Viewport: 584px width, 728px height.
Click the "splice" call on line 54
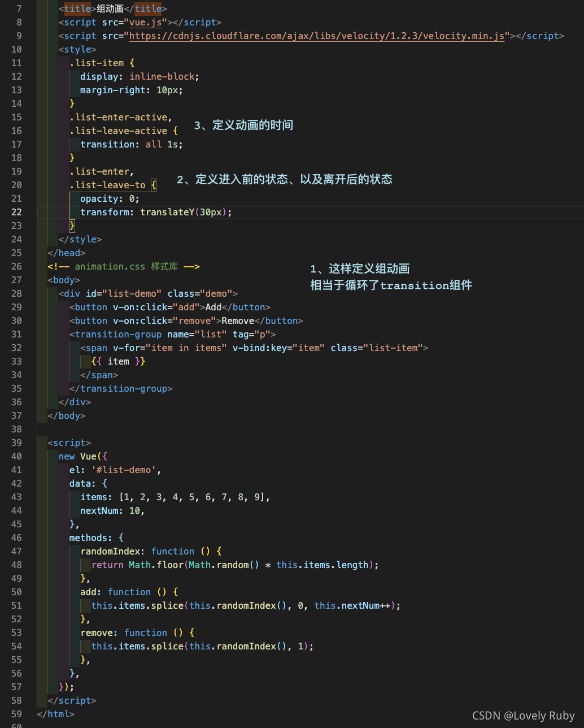point(168,646)
